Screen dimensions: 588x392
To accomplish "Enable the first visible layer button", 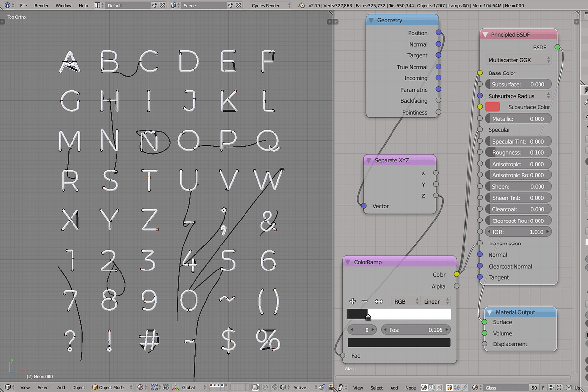I will pyautogui.click(x=211, y=385).
